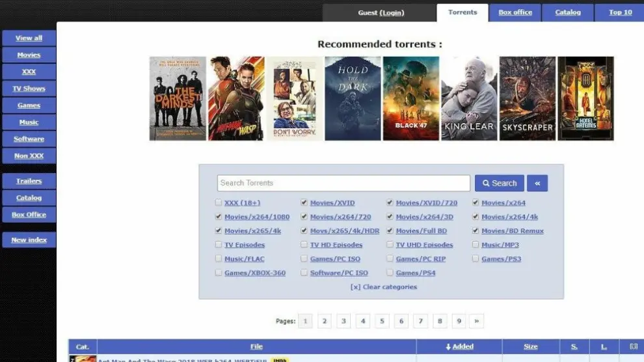Open TV Shows in the sidebar
This screenshot has height=362, width=644.
point(29,89)
